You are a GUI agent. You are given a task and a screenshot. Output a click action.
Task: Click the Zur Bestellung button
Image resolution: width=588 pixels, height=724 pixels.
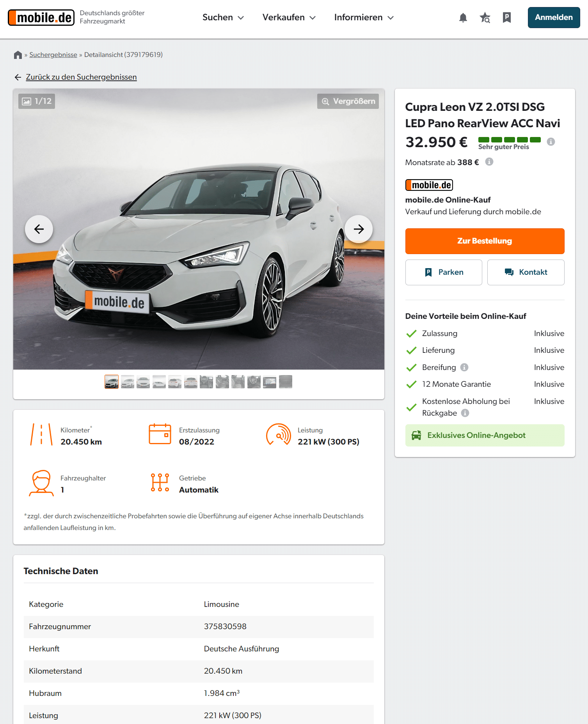point(485,241)
